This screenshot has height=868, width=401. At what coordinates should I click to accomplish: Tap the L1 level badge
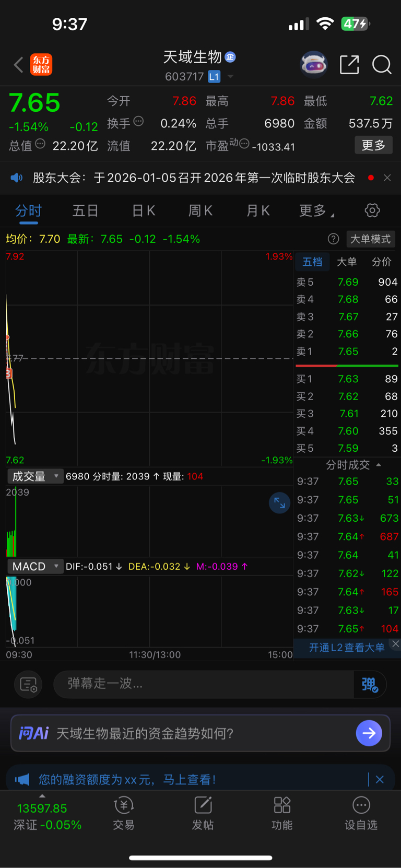(214, 77)
